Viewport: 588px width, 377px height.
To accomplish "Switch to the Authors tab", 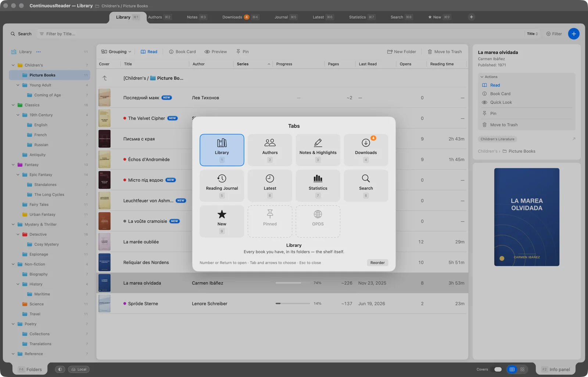I will 159,17.
